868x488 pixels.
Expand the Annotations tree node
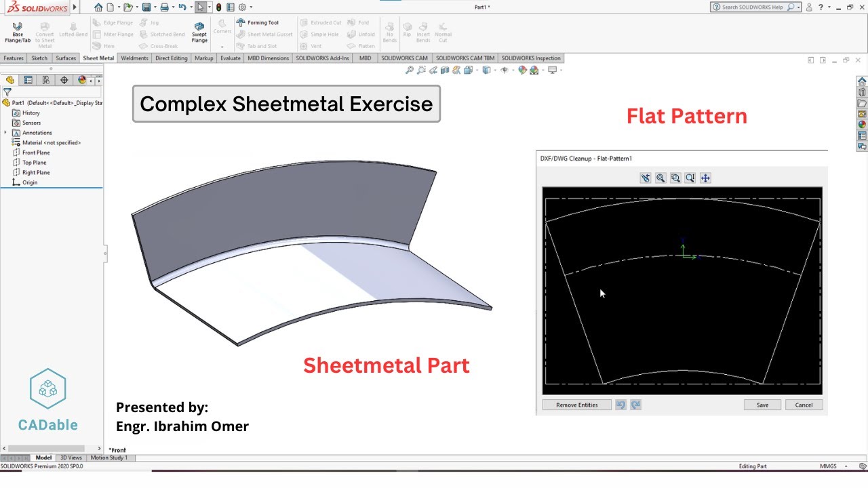5,133
